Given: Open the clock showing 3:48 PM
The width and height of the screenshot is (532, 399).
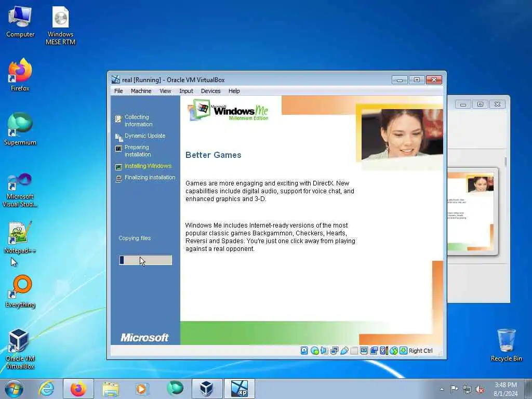Looking at the screenshot, I should tap(506, 389).
